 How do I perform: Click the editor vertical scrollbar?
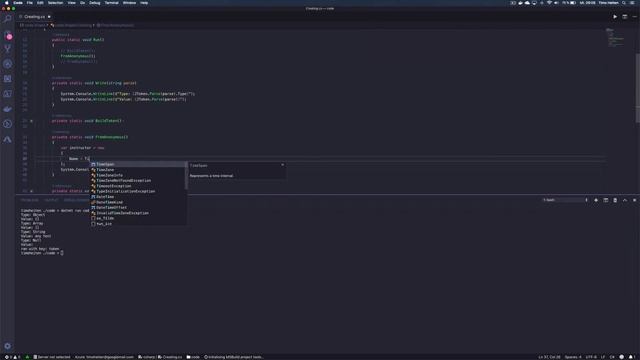638,88
